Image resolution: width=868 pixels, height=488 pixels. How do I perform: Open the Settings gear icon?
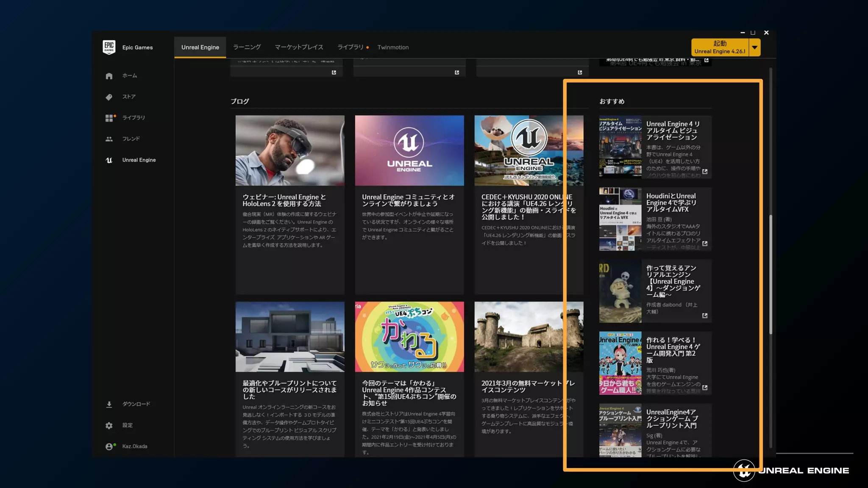[109, 425]
